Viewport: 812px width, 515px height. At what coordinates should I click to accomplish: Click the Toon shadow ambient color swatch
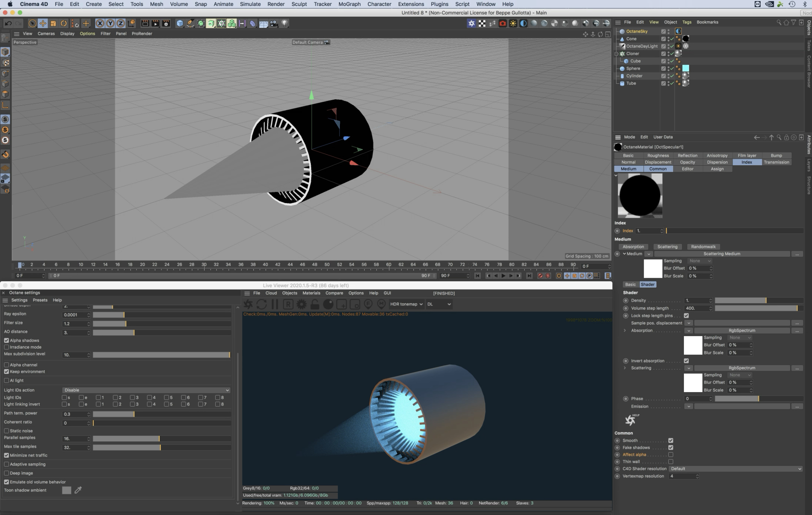67,490
